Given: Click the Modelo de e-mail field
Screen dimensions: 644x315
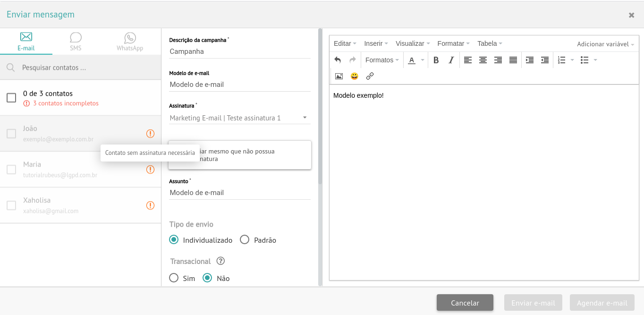Looking at the screenshot, I should point(240,85).
